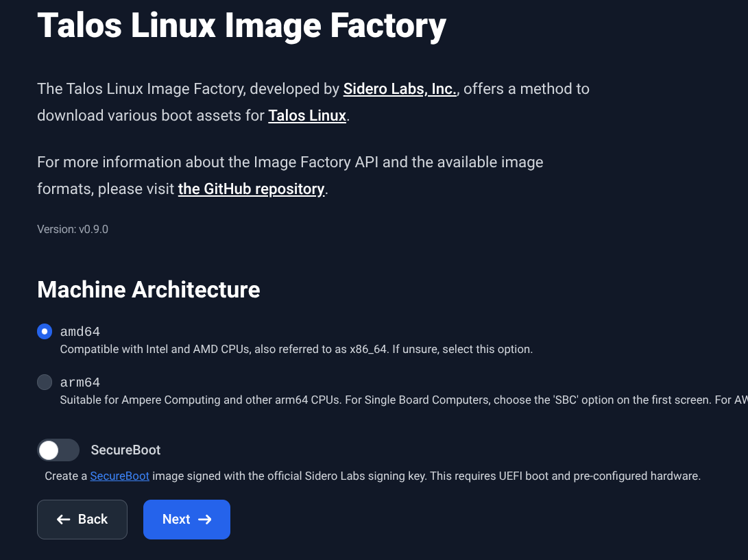Viewport: 748px width, 560px height.
Task: Click the left arrow icon in Back button
Action: [64, 520]
